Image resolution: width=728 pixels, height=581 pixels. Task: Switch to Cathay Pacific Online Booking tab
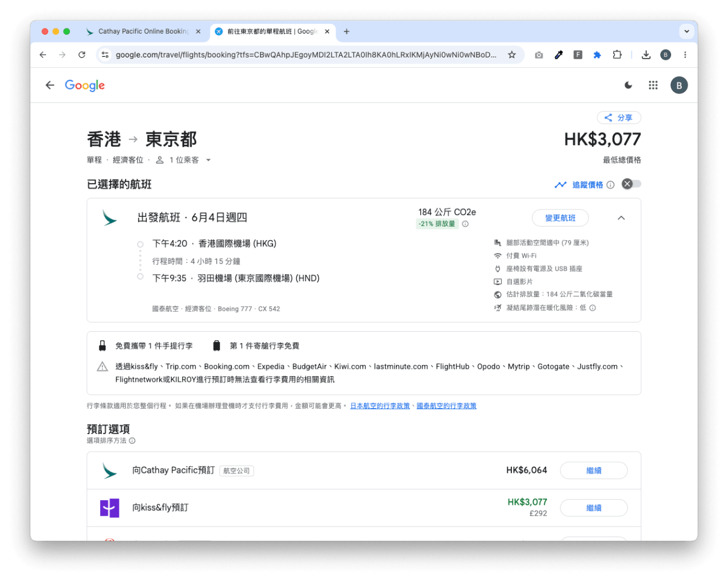[142, 32]
